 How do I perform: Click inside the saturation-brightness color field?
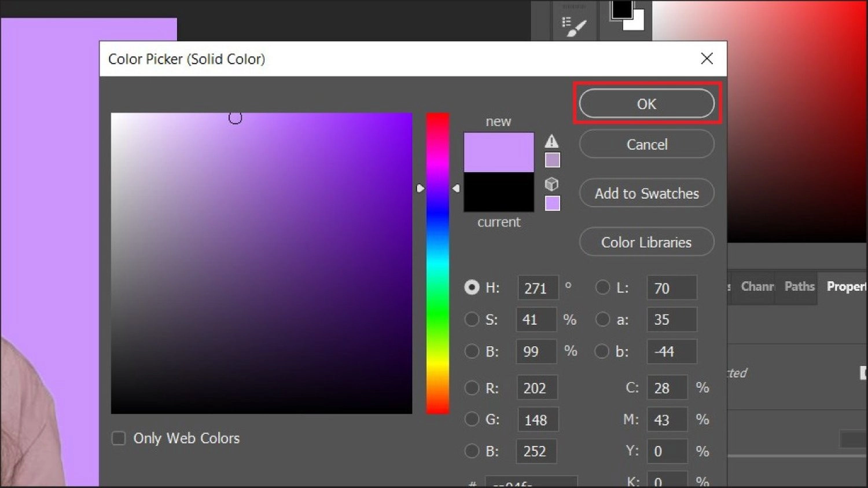(262, 263)
